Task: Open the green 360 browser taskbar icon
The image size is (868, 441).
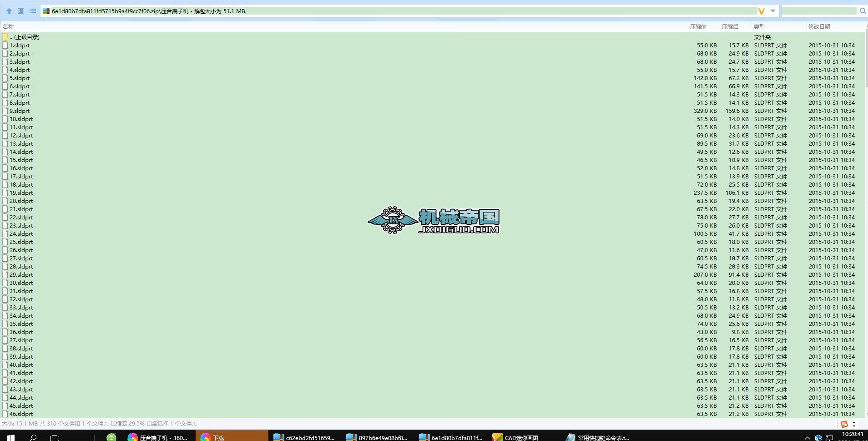Action: pos(111,437)
